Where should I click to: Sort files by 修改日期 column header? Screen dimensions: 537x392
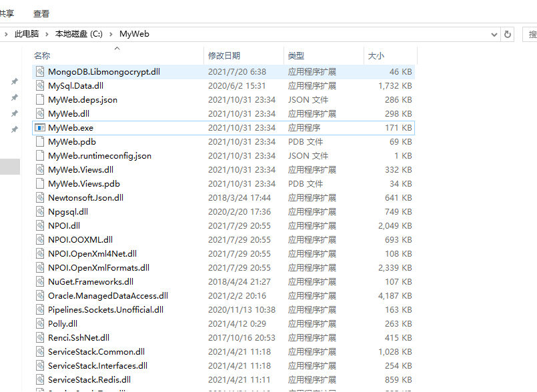point(244,55)
